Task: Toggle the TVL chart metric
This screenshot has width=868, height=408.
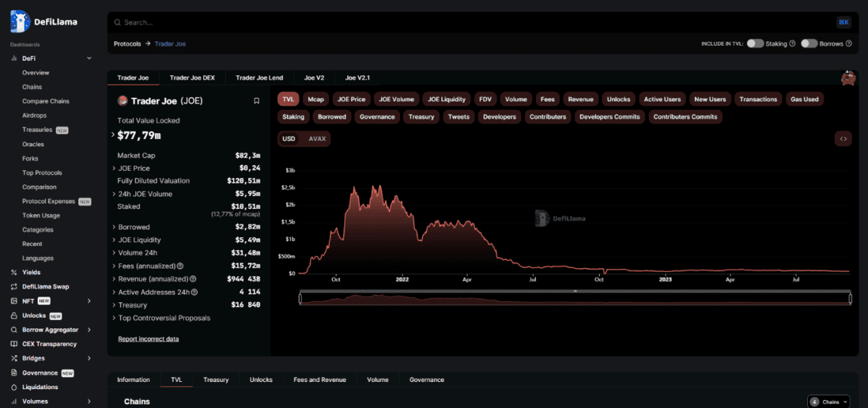Action: 288,99
